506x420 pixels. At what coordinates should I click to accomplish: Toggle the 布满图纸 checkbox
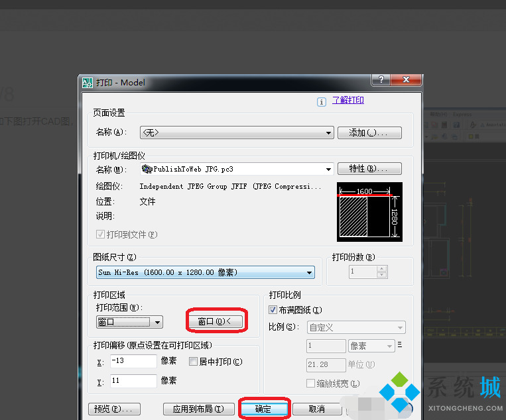pyautogui.click(x=273, y=310)
